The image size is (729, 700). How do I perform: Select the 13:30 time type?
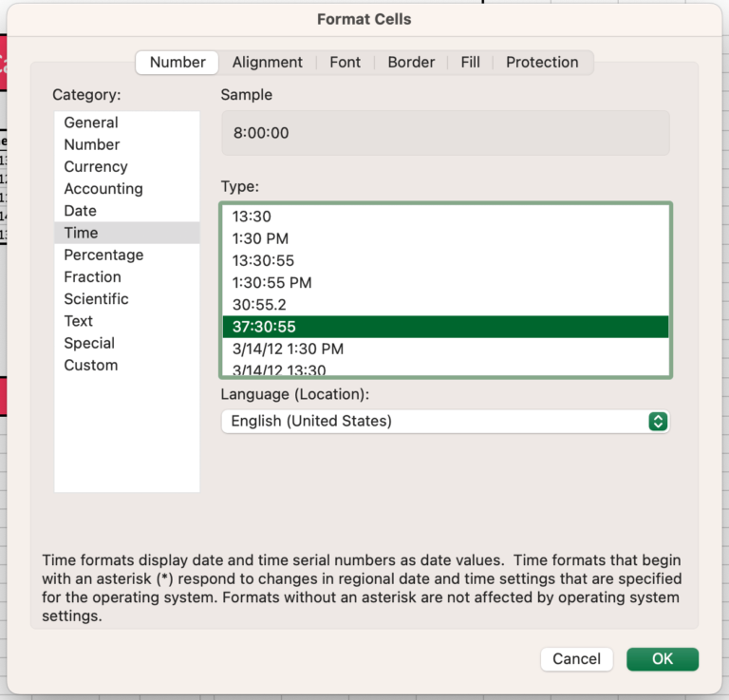445,217
